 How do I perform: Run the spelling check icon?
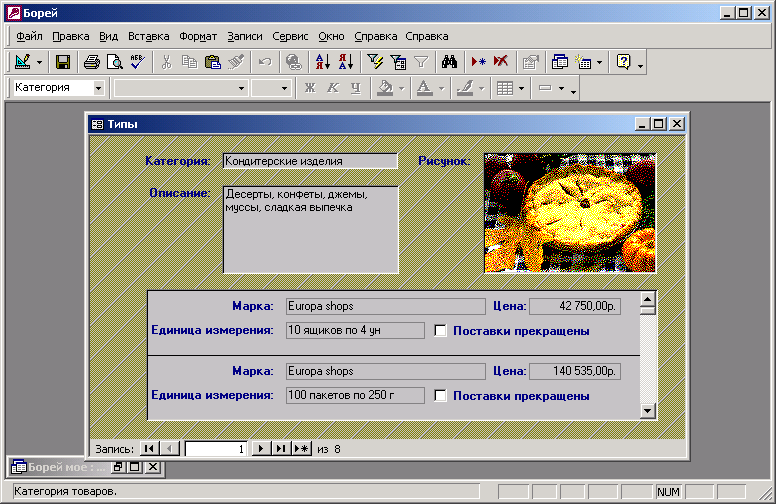pos(138,62)
